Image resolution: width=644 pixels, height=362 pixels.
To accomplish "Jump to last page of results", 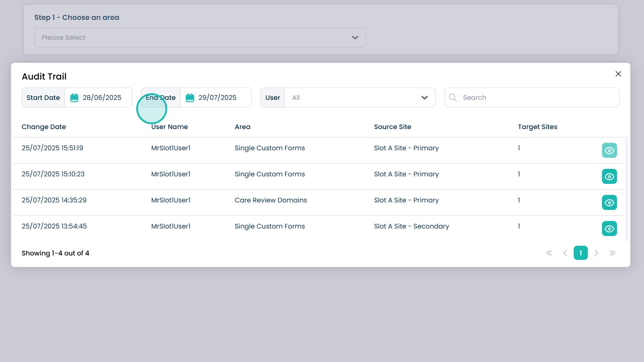I will pos(612,253).
